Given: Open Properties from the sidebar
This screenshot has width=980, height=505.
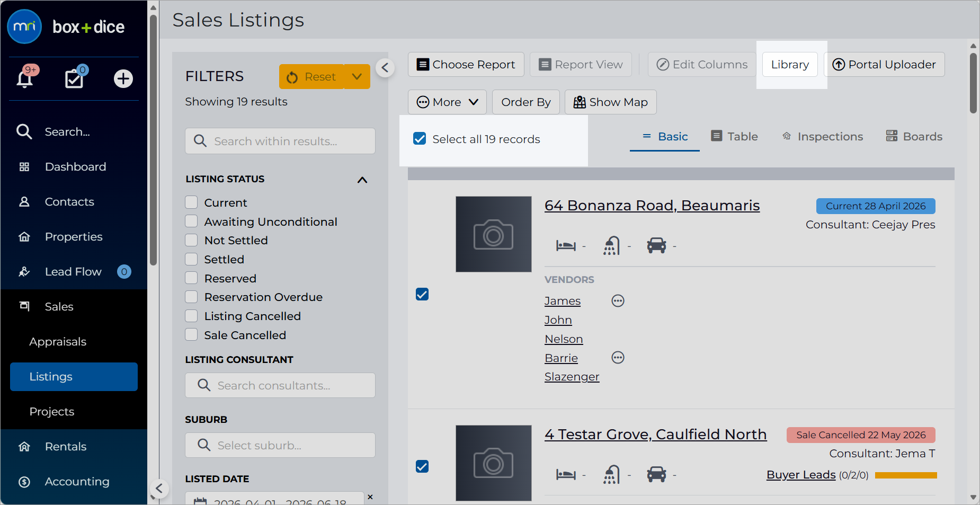Looking at the screenshot, I should 74,237.
